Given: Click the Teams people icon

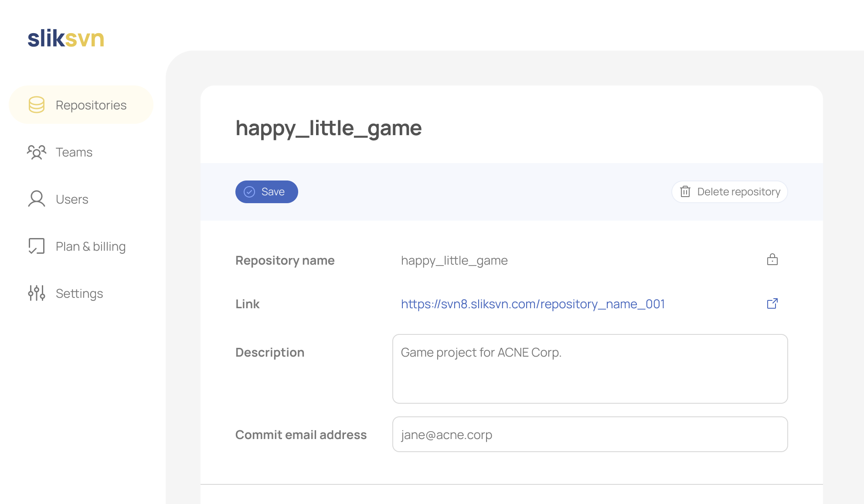Looking at the screenshot, I should [37, 152].
